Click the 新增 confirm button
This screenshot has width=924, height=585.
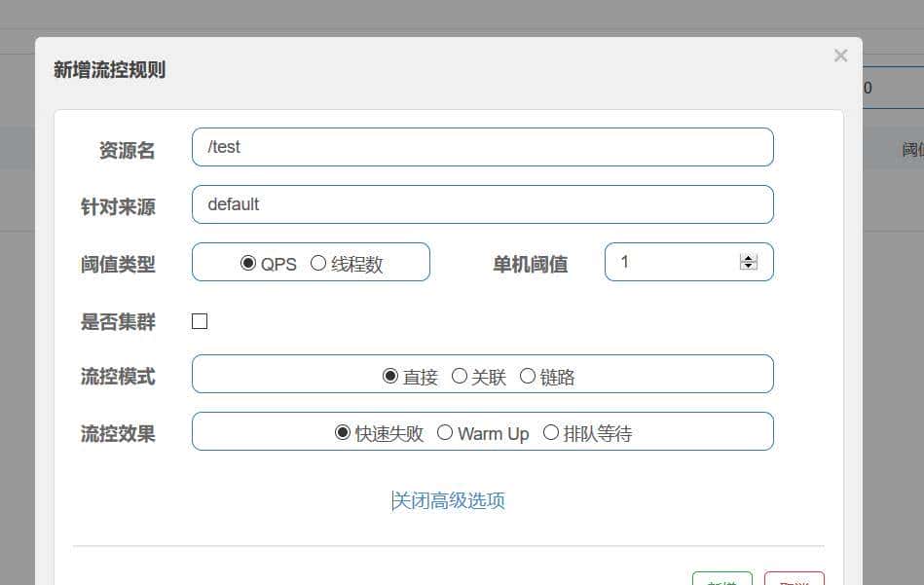721,579
